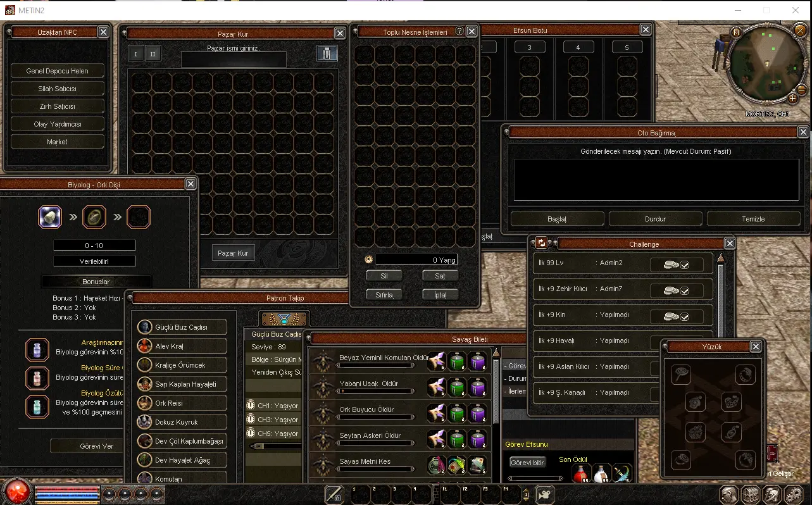
Task: Switch to page I in Pazar Kur
Action: click(135, 54)
